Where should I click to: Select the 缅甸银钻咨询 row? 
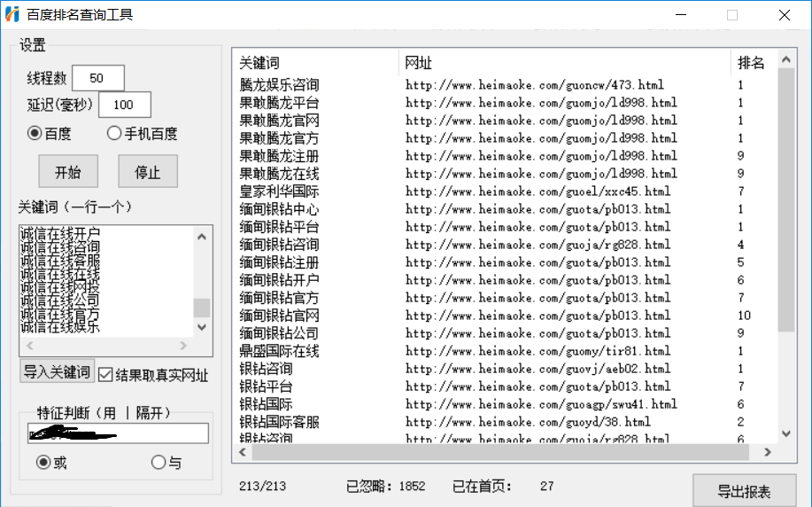pos(506,244)
